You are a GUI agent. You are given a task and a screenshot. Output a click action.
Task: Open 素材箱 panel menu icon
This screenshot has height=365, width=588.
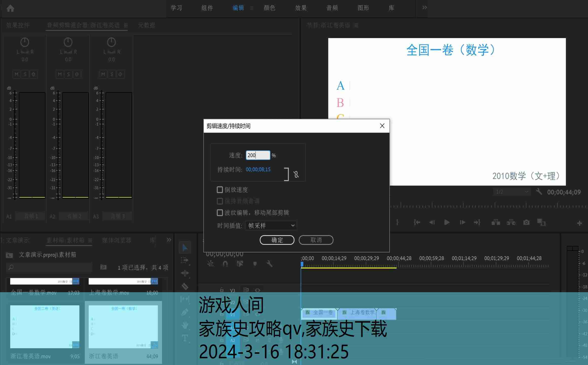tap(90, 240)
